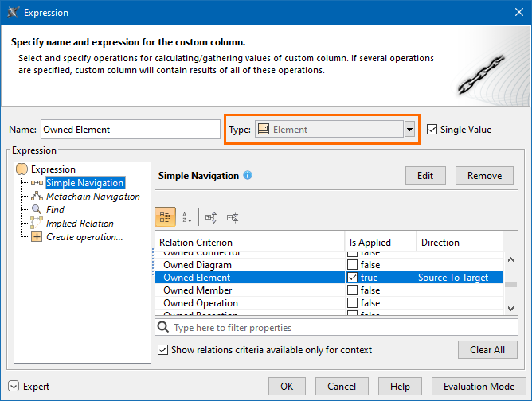532x401 pixels.
Task: Click the Name input field
Action: click(x=130, y=130)
